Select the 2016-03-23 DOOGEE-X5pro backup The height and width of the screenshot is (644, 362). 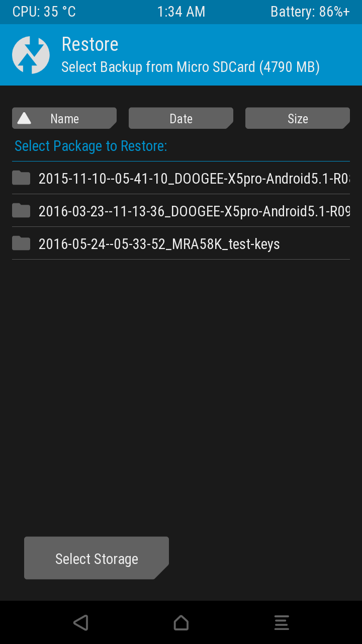181,211
